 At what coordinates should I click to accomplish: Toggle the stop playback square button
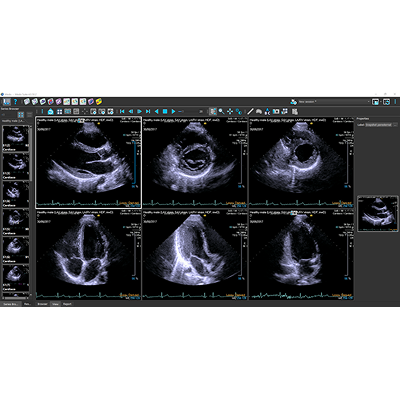click(165, 111)
